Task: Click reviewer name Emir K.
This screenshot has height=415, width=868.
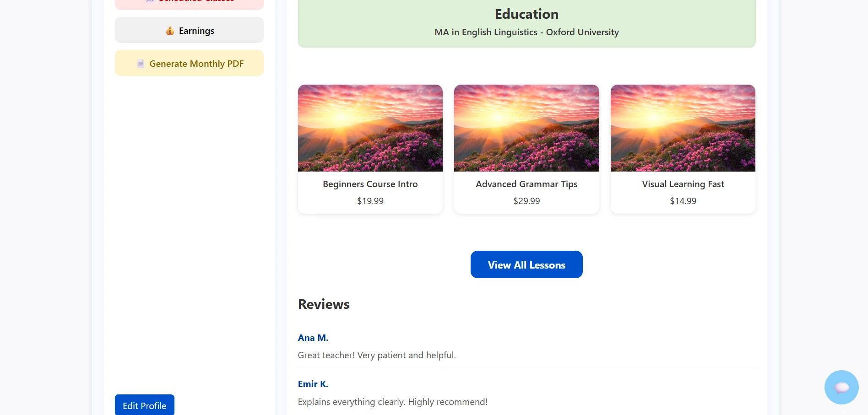Action: 313,384
